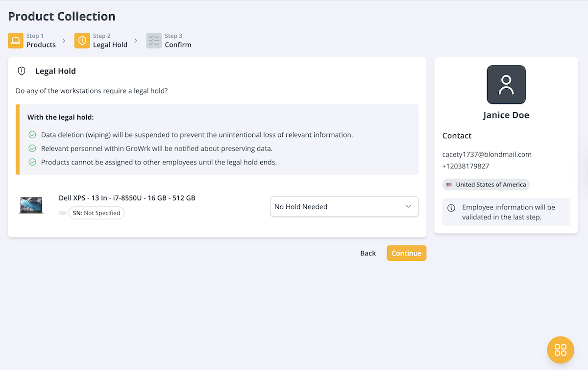This screenshot has height=370, width=588.
Task: Select the Confirm step label
Action: click(x=178, y=45)
